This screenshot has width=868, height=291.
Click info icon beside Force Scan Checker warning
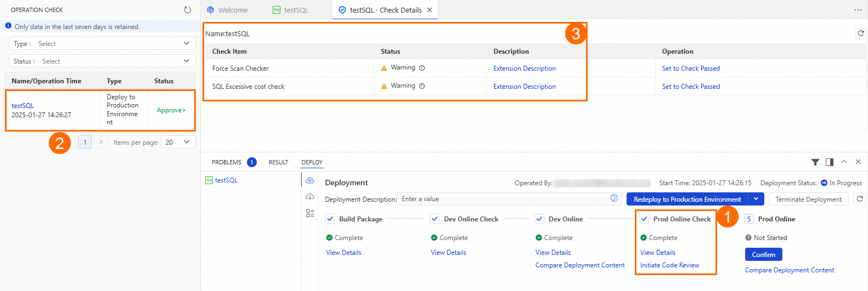422,68
